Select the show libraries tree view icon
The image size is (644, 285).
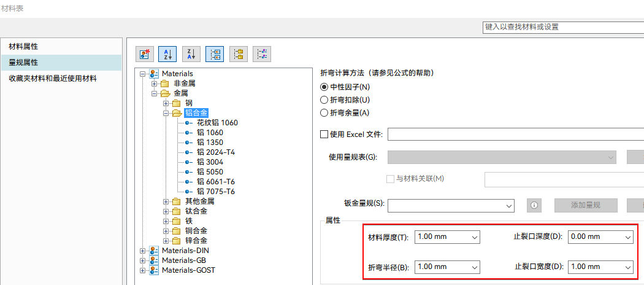(215, 54)
